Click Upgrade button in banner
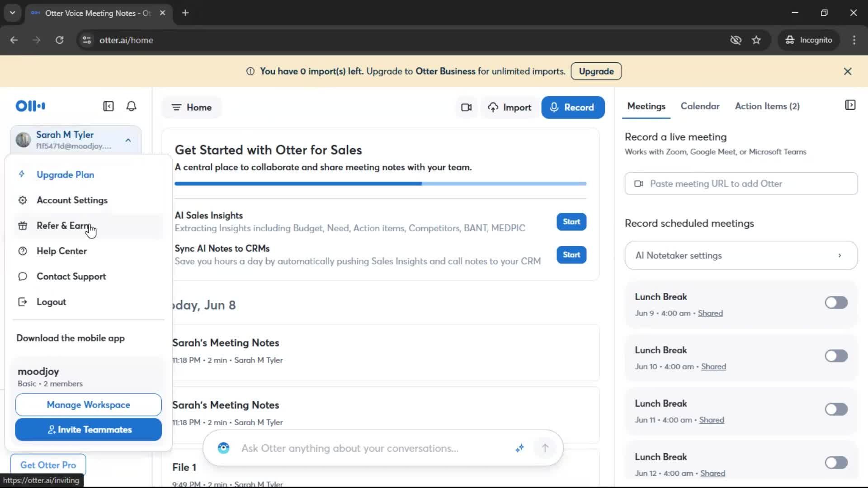The height and width of the screenshot is (488, 868). point(596,71)
